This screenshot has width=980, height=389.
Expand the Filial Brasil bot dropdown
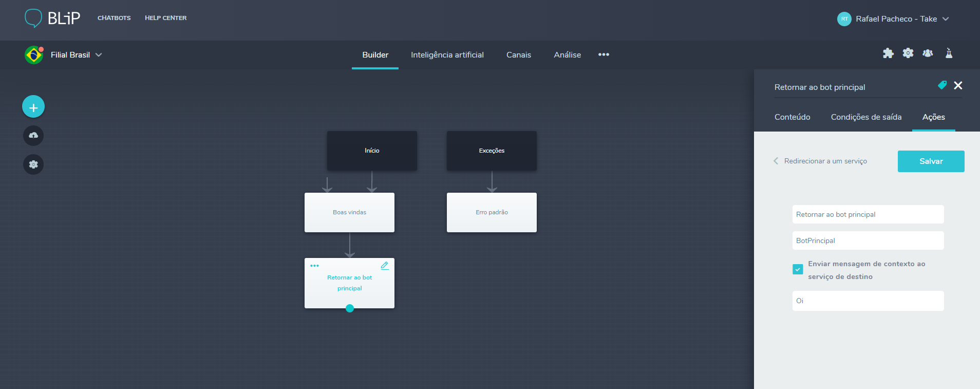(99, 55)
